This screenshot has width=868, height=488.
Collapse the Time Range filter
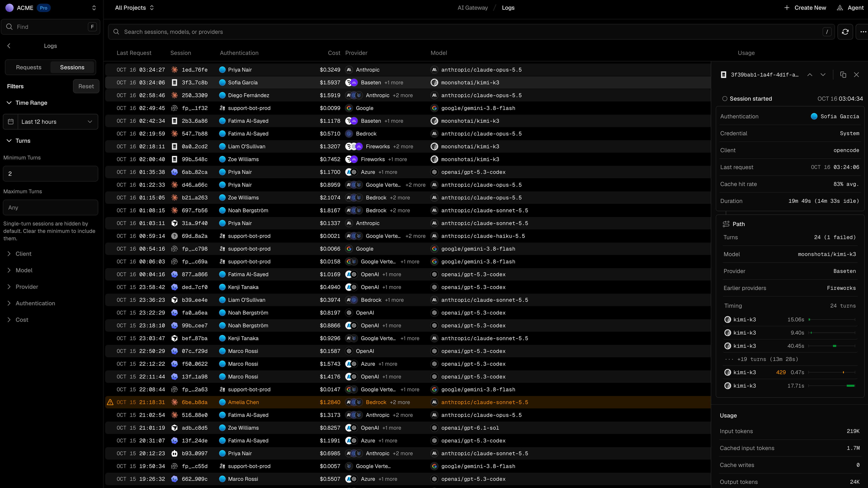27,103
